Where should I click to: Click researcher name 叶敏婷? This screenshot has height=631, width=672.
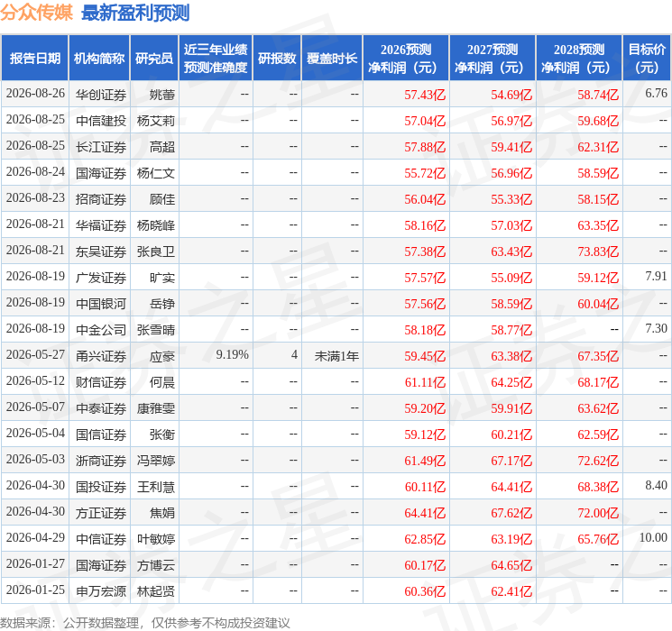pyautogui.click(x=155, y=539)
